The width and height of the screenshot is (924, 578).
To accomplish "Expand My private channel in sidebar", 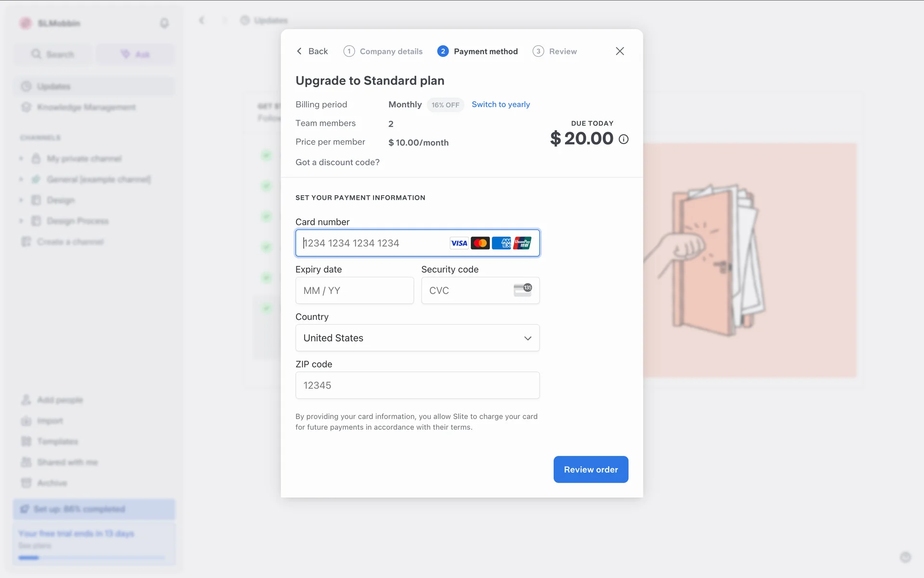I will [21, 158].
